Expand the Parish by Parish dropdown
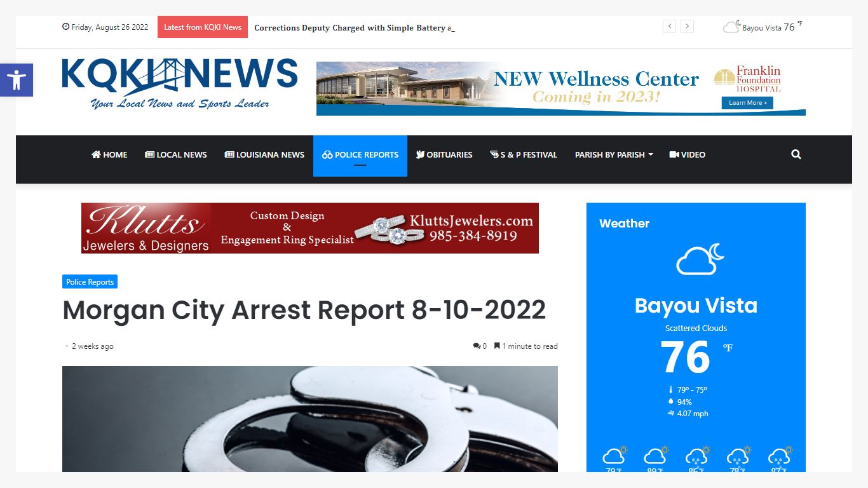The height and width of the screenshot is (488, 868). point(614,154)
